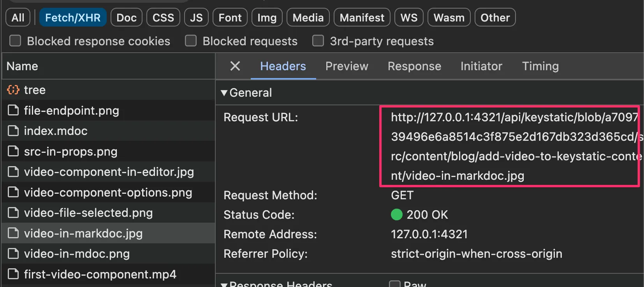The height and width of the screenshot is (287, 644).
Task: Switch to the Preview tab
Action: [347, 66]
